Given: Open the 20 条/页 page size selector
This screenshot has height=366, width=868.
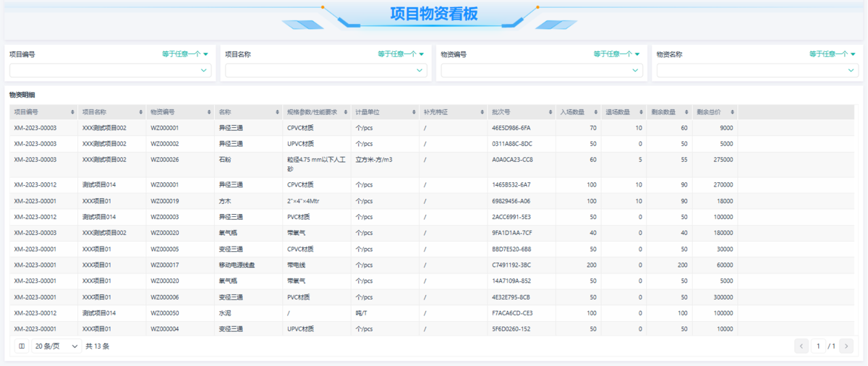Looking at the screenshot, I should pos(56,346).
